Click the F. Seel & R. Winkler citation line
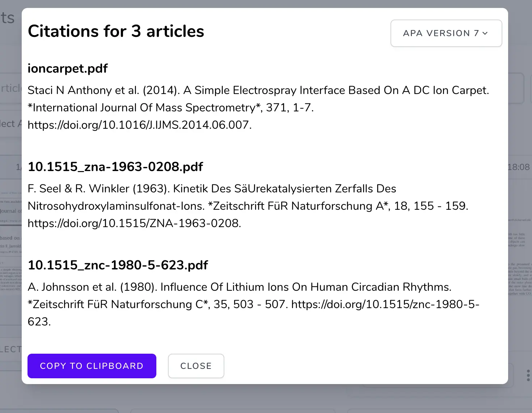Image resolution: width=532 pixels, height=413 pixels. tap(212, 188)
